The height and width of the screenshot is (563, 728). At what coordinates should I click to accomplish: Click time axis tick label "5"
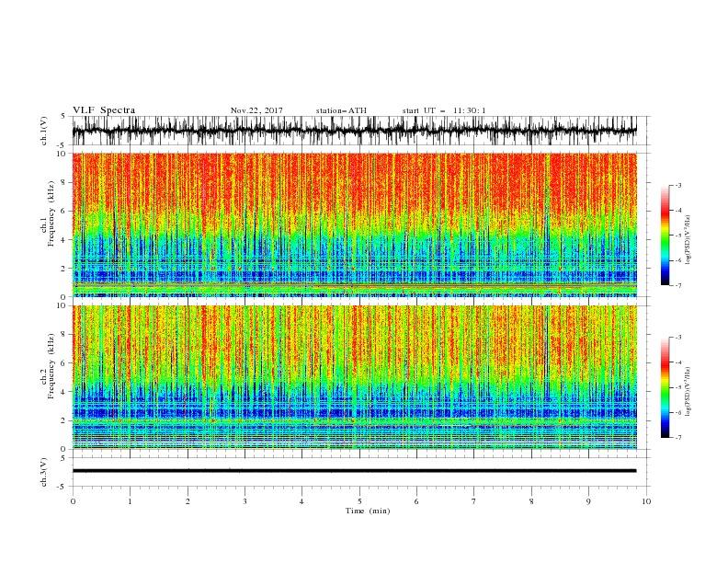point(359,501)
